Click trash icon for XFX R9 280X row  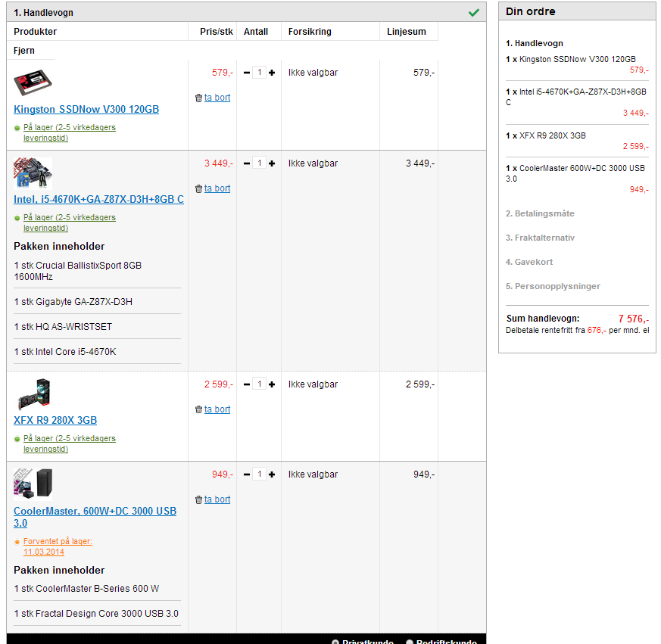tap(198, 409)
